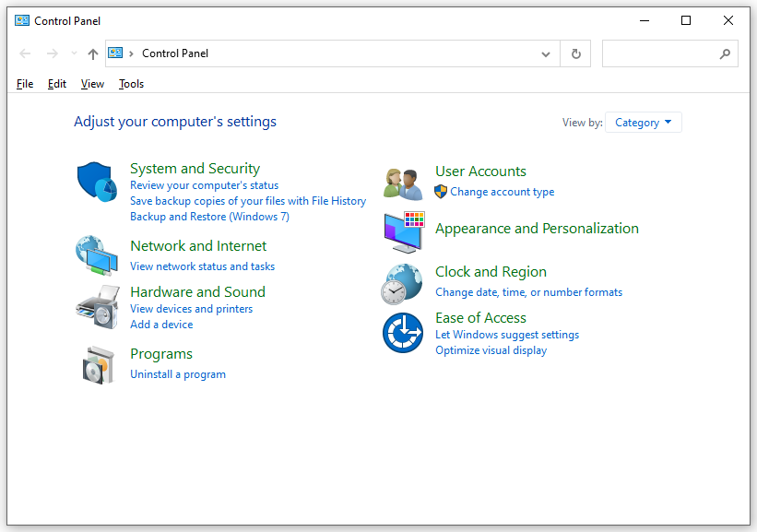Open Save backup copies with File History
Viewport: 757px width, 532px height.
[248, 201]
